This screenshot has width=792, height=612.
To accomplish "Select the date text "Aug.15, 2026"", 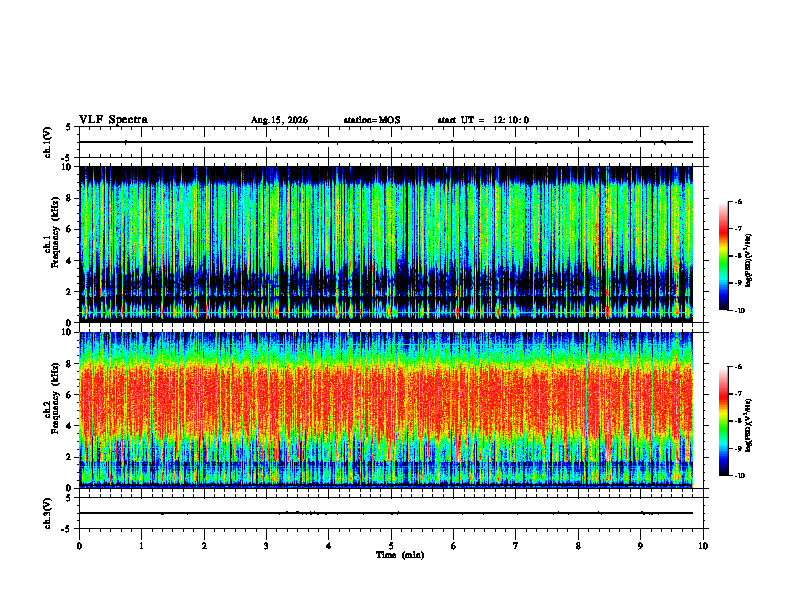I will coord(279,120).
